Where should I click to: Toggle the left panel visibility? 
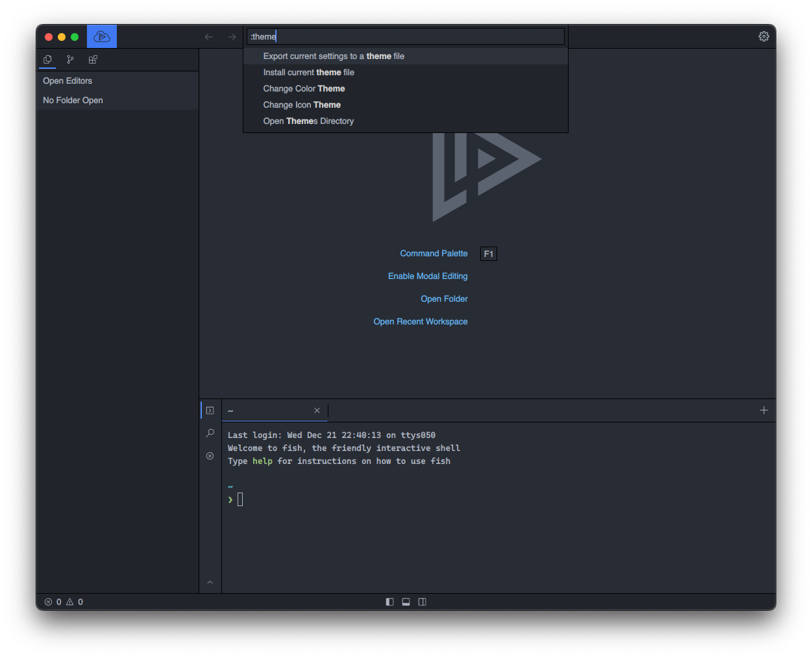(x=389, y=602)
